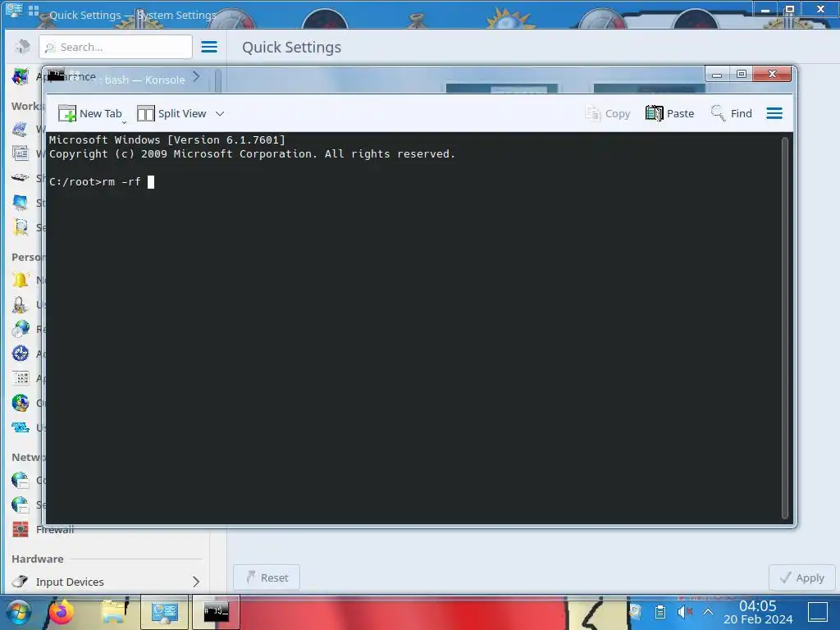Open Input Devices settings
The height and width of the screenshot is (630, 840).
coord(106,582)
